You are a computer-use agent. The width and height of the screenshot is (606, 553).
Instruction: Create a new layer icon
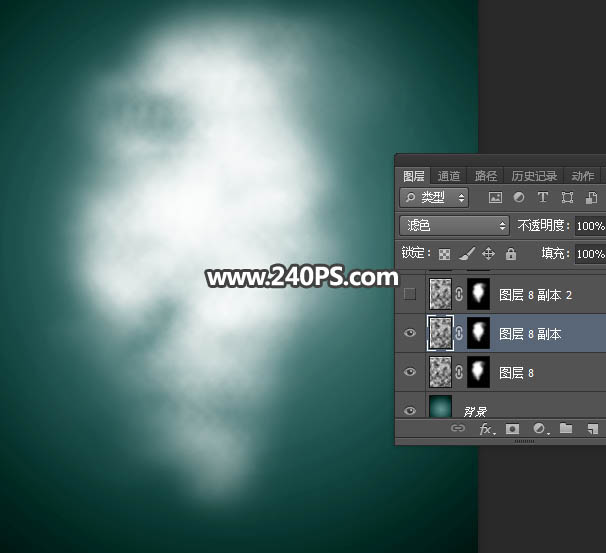click(592, 429)
